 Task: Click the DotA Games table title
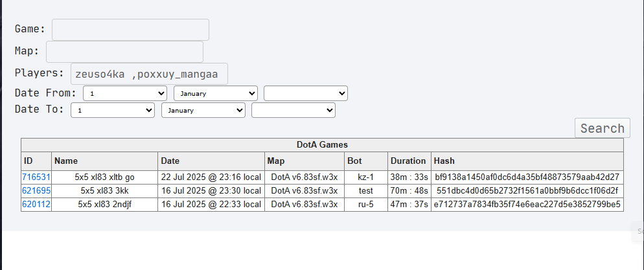pos(322,145)
